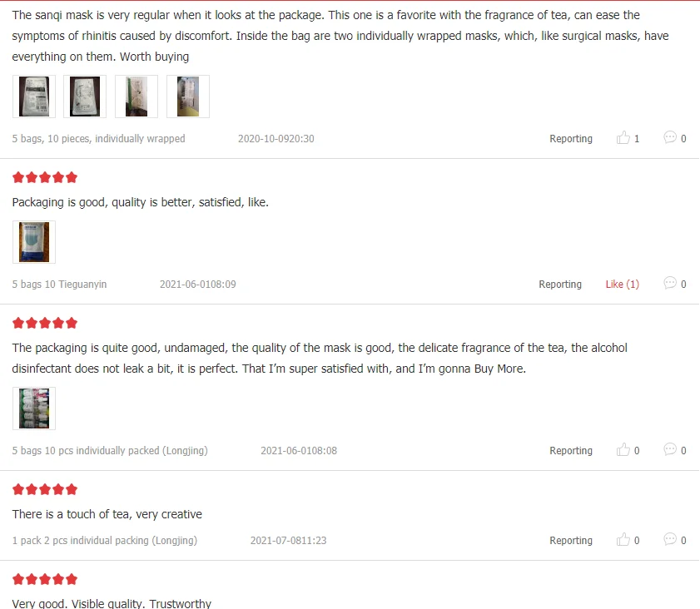Report the "touch of tea" review
The image size is (700, 609).
(570, 540)
